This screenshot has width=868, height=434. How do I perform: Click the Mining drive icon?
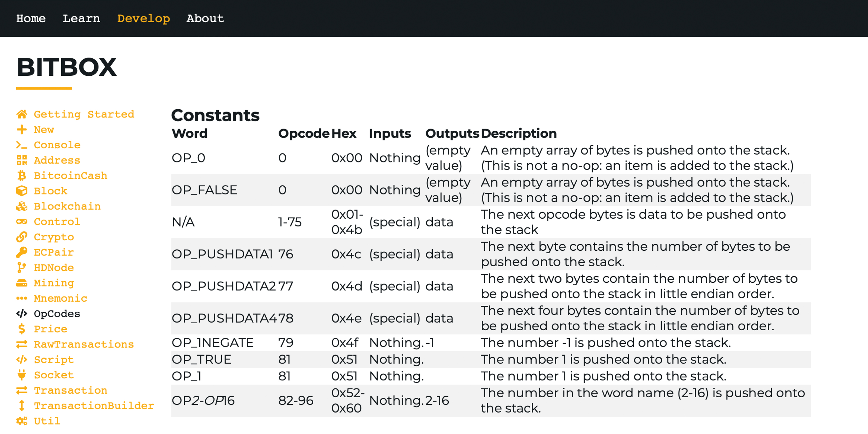click(22, 283)
